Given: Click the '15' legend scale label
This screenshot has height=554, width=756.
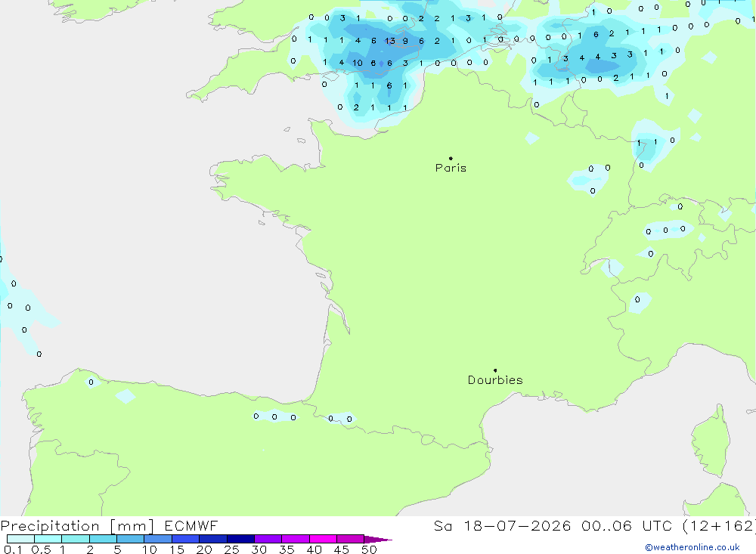Looking at the screenshot, I should pyautogui.click(x=176, y=549).
